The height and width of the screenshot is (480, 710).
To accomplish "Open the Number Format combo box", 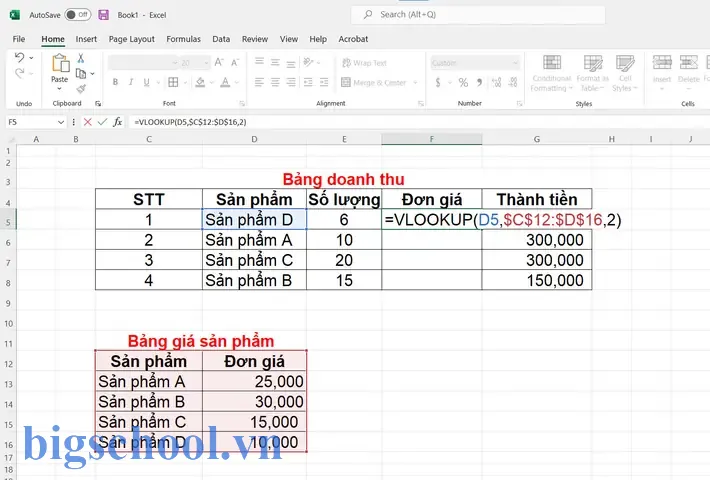I will tap(475, 63).
